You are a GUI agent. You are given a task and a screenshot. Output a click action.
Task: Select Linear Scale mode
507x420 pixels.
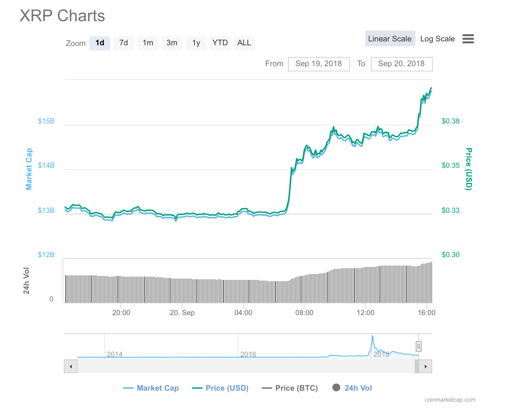pyautogui.click(x=390, y=38)
